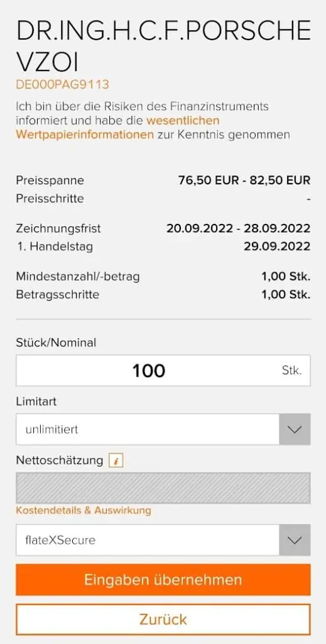Focus the Stück/Nominal quantity field
Image resolution: width=326 pixels, height=644 pixels.
tap(163, 370)
